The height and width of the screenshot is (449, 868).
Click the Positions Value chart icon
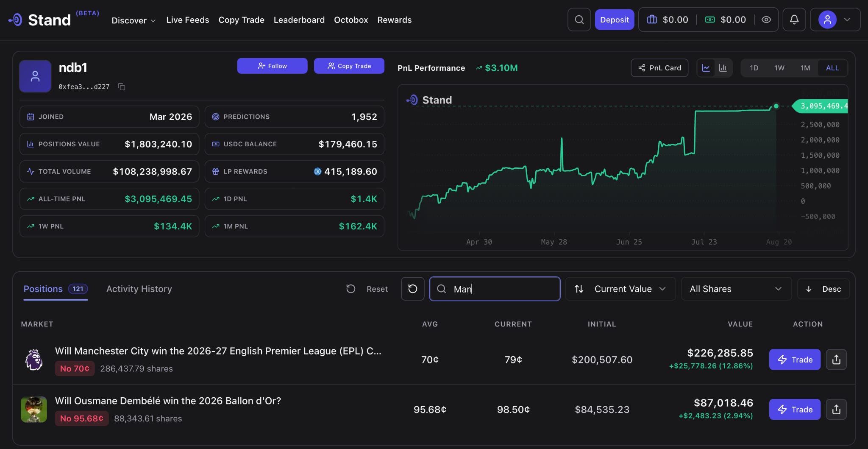click(x=31, y=144)
